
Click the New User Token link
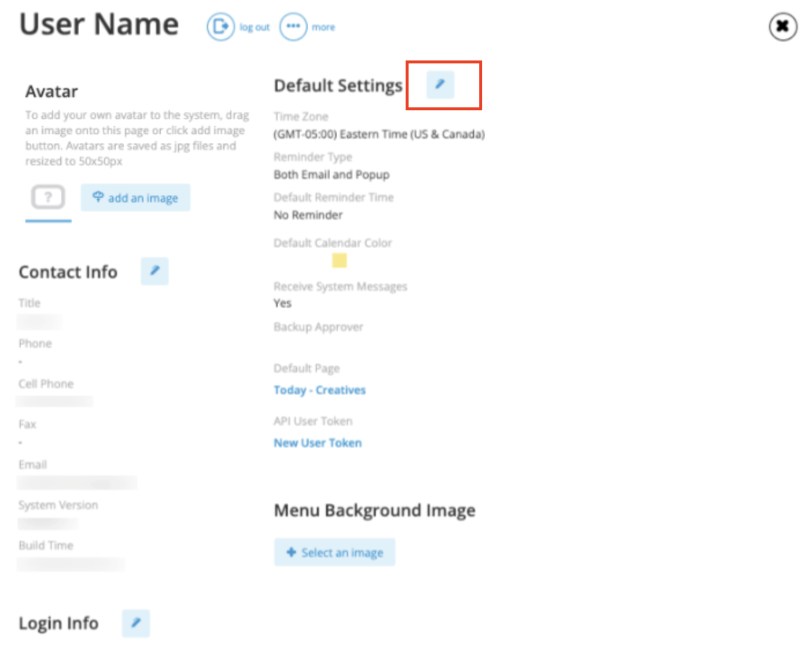coord(318,443)
